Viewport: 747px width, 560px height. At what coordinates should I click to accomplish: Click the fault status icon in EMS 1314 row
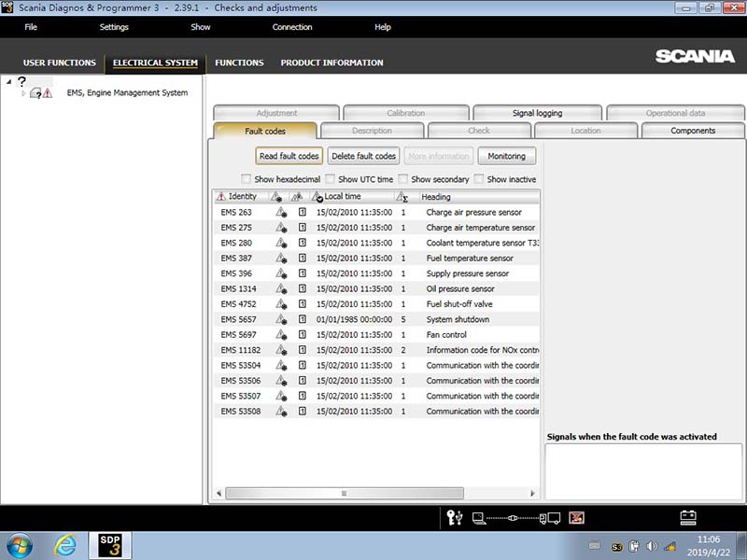pos(281,288)
